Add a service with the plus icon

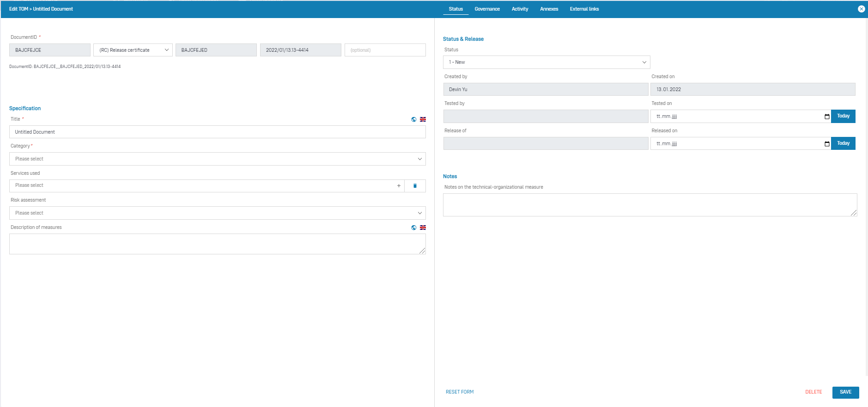[399, 186]
